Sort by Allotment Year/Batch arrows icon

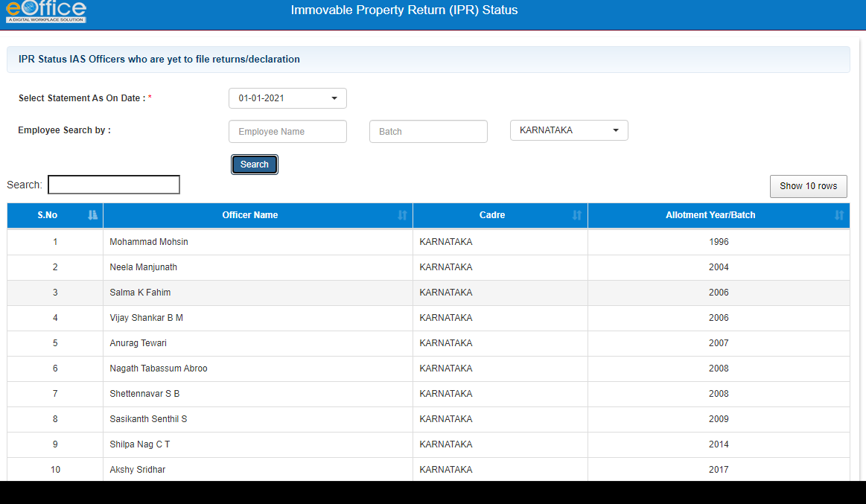[x=839, y=215]
